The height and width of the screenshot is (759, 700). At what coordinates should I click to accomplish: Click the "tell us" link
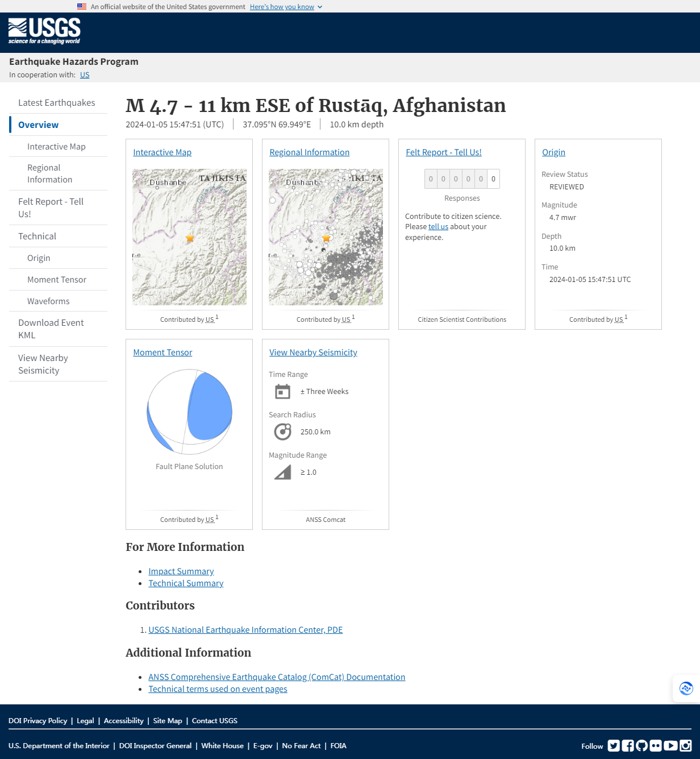[438, 227]
